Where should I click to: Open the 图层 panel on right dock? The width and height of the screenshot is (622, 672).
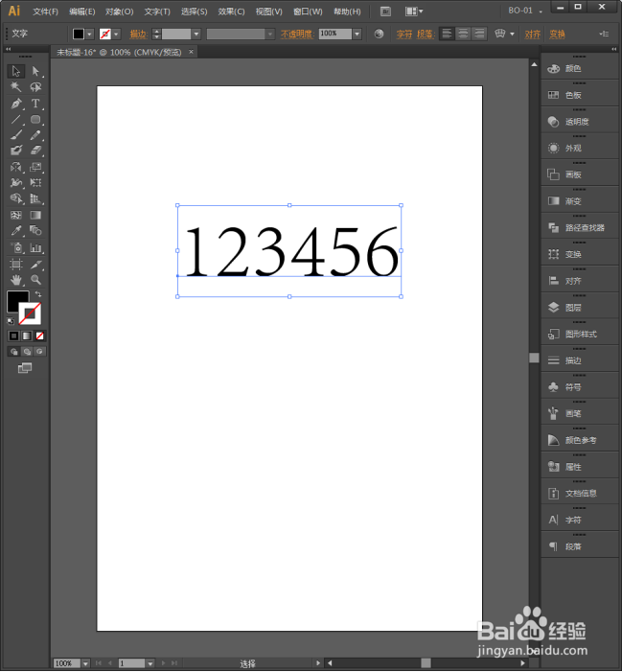pos(580,308)
